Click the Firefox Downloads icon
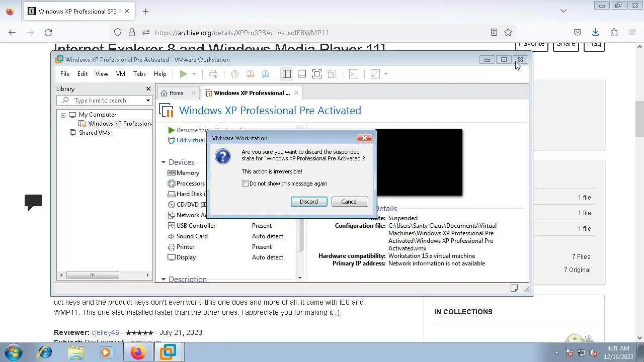This screenshot has width=644, height=362. [596, 32]
